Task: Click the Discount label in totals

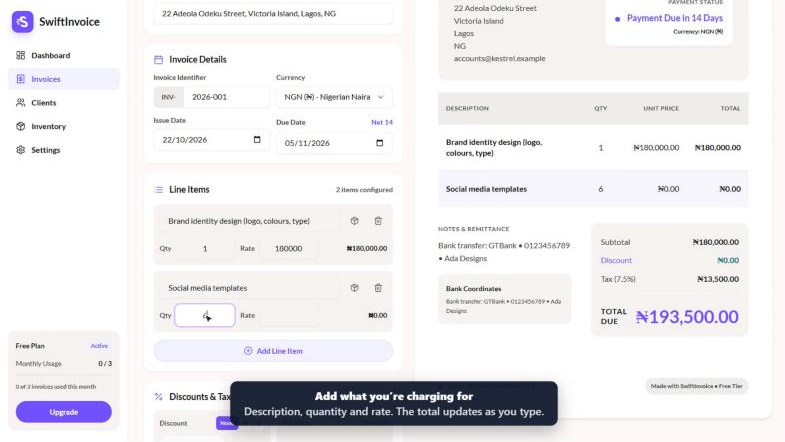Action: pos(616,260)
